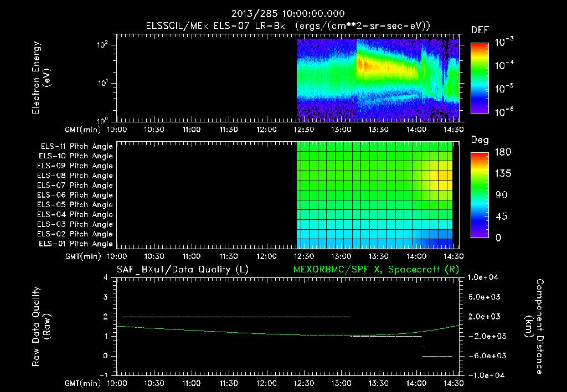Click the yellow pitch angle cell in ELS-07 row
The height and width of the screenshot is (392, 567).
[x=443, y=185]
